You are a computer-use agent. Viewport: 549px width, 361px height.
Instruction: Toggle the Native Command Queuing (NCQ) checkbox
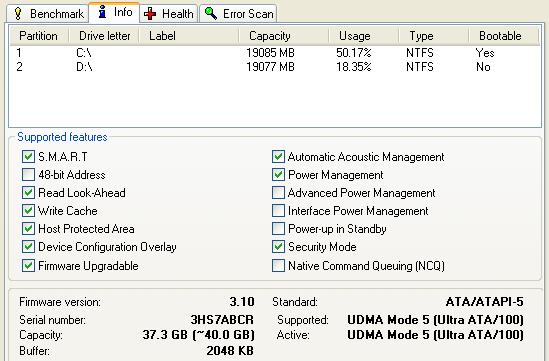pos(278,265)
